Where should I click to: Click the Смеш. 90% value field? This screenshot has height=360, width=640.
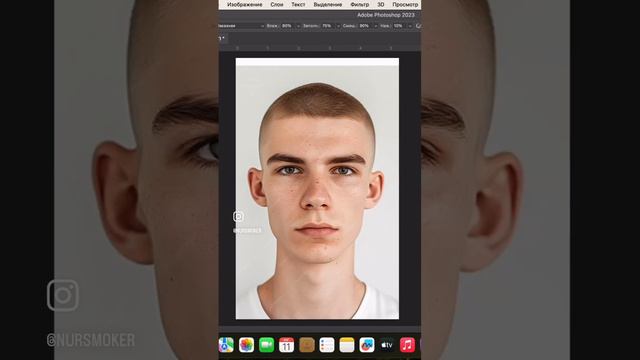(x=365, y=26)
